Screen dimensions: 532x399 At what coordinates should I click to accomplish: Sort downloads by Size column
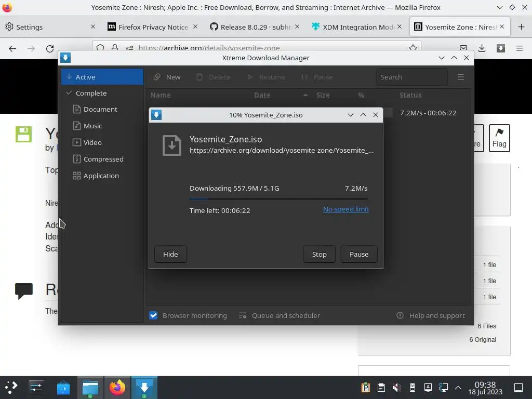(323, 96)
